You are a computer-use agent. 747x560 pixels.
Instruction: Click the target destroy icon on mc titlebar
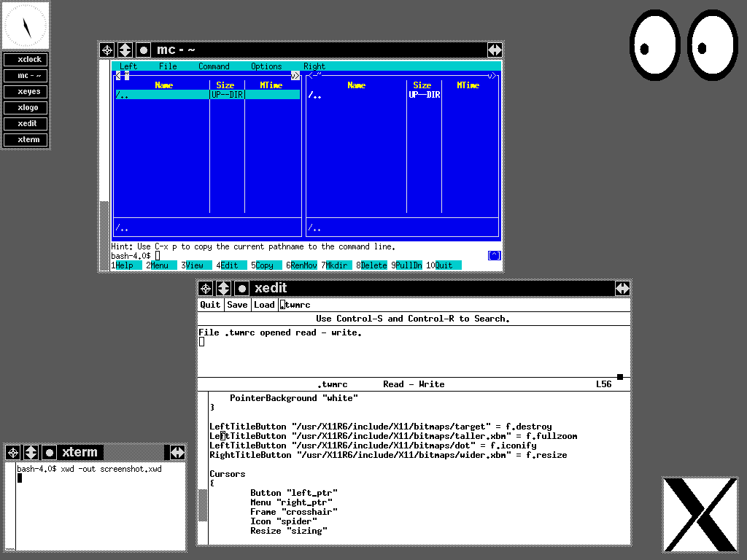107,50
